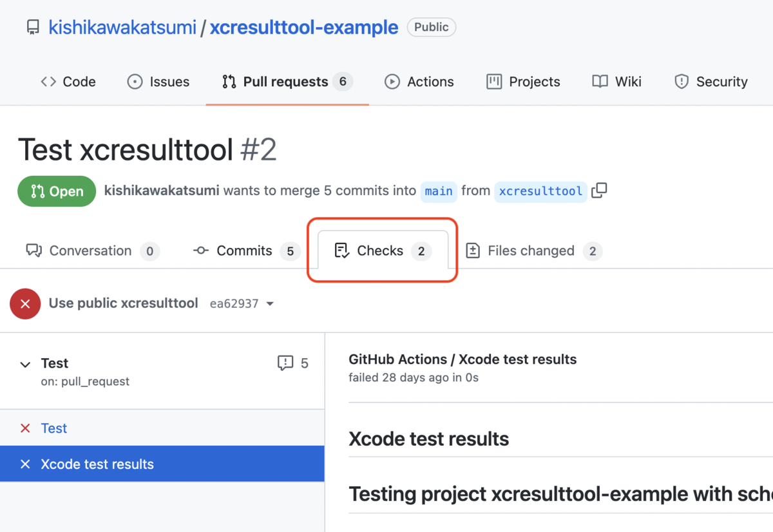Click the Issues circle-dot icon
Viewport: 773px width, 532px height.
click(135, 82)
